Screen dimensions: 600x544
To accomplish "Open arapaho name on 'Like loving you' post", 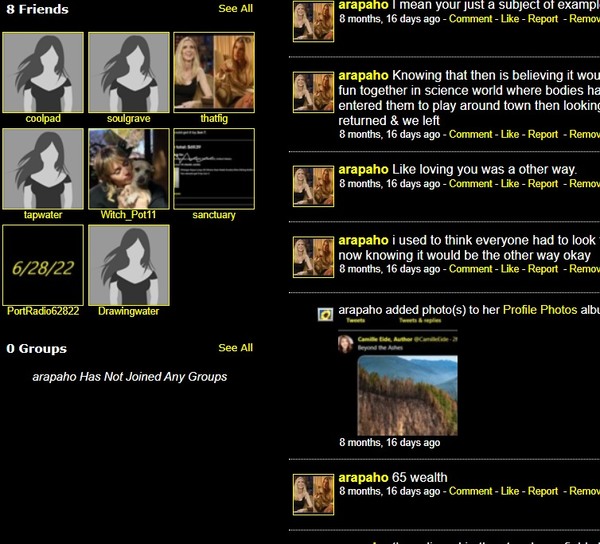I will pyautogui.click(x=363, y=169).
